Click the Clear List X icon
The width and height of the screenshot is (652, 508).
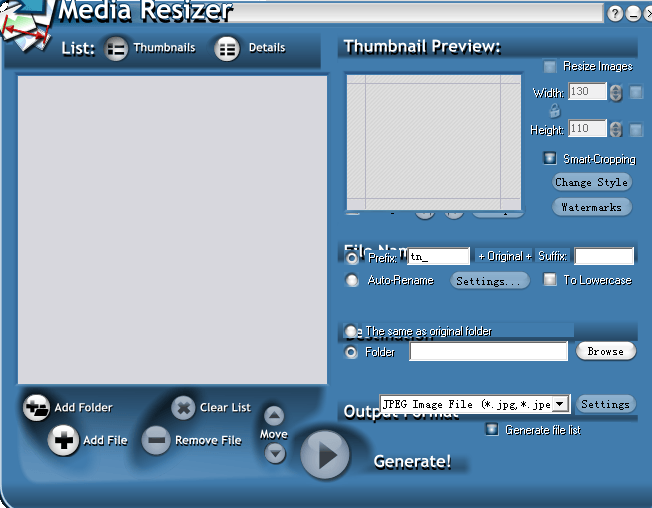pos(183,408)
